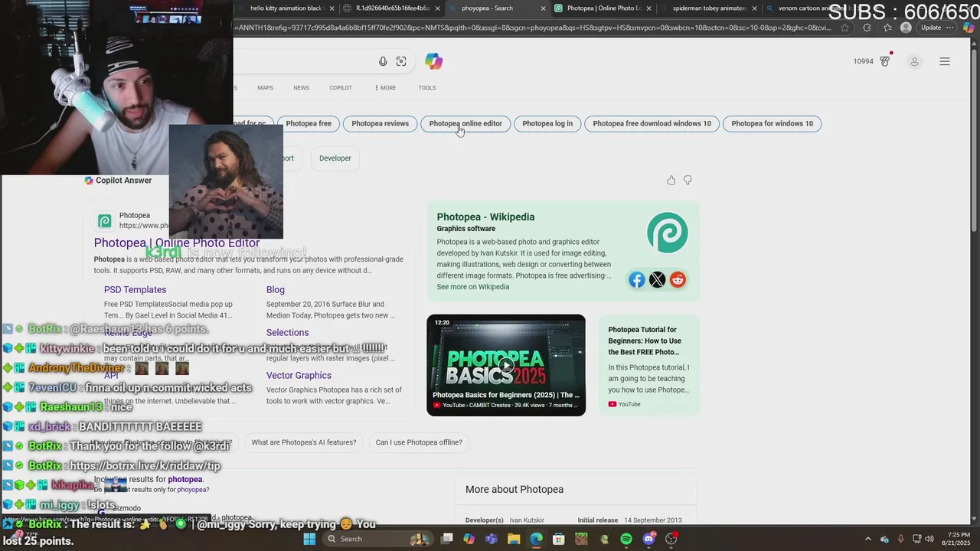
Task: Open the Blog sublink
Action: (276, 290)
